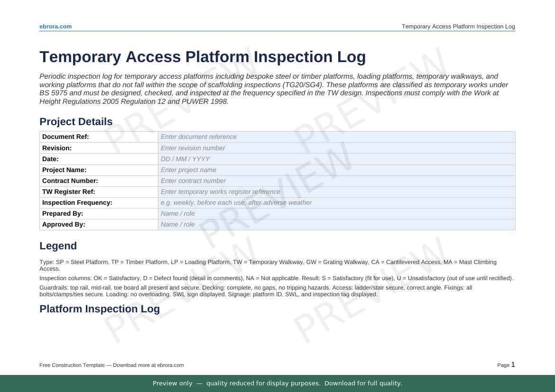
Task: Select the Revision number field
Action: point(336,148)
